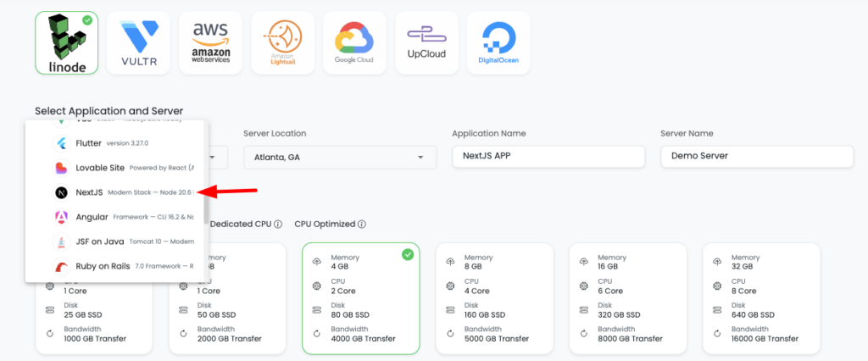
Task: Select the Google Cloud provider logo
Action: click(355, 42)
